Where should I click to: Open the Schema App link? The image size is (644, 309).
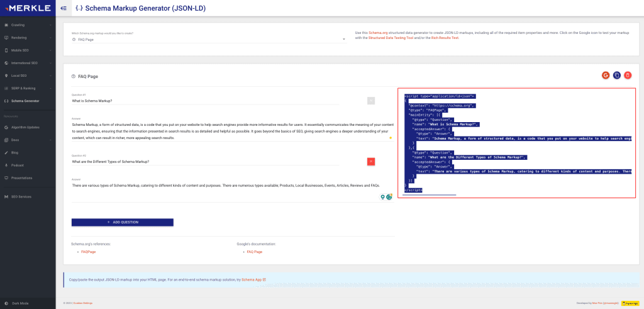[253, 280]
